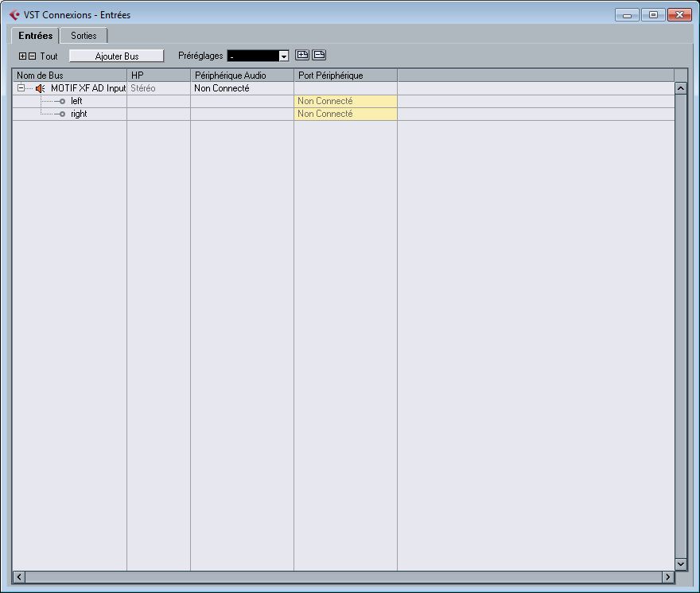
Task: Click the collapse all (−) icon beside Tout
Action: click(32, 56)
